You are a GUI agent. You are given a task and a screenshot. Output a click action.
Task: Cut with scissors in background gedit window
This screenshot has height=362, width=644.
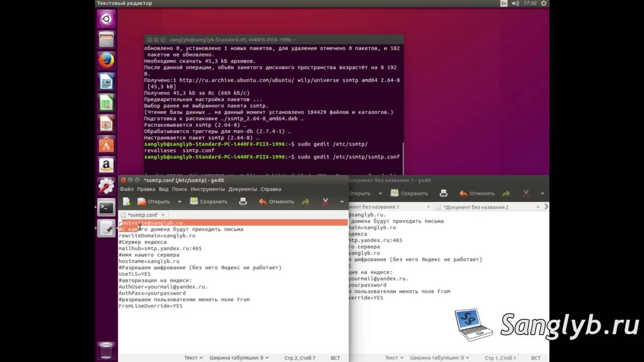click(x=526, y=193)
